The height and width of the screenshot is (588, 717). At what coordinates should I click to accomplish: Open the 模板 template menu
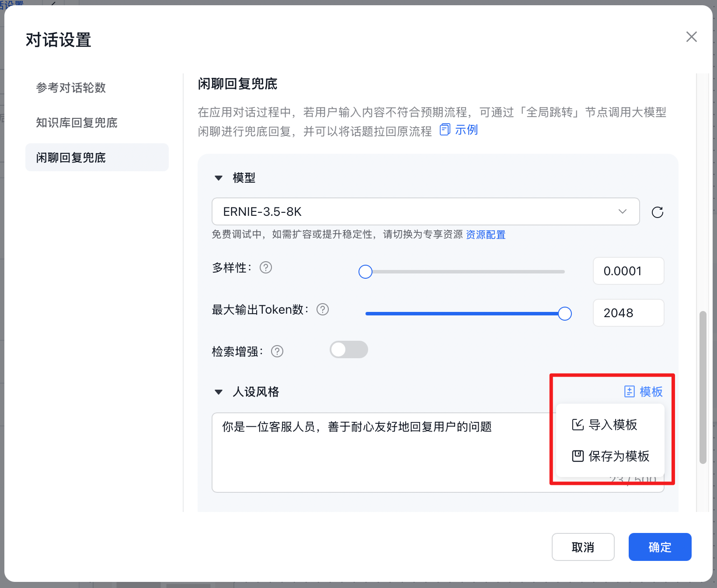[x=643, y=391]
